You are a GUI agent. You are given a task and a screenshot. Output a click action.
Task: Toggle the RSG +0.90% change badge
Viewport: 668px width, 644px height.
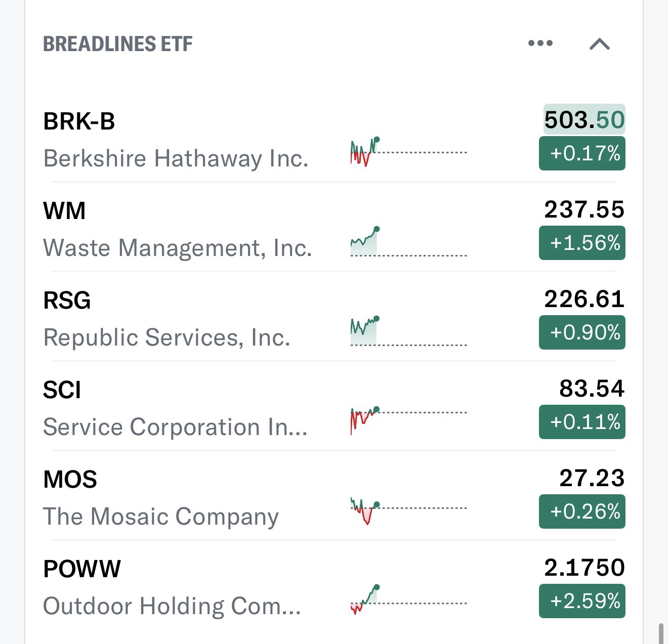click(x=582, y=332)
